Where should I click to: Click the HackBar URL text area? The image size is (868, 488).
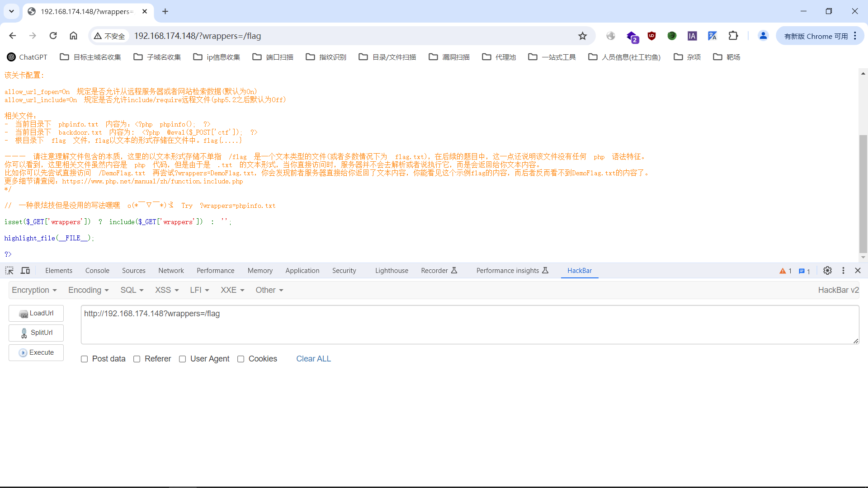(x=469, y=324)
